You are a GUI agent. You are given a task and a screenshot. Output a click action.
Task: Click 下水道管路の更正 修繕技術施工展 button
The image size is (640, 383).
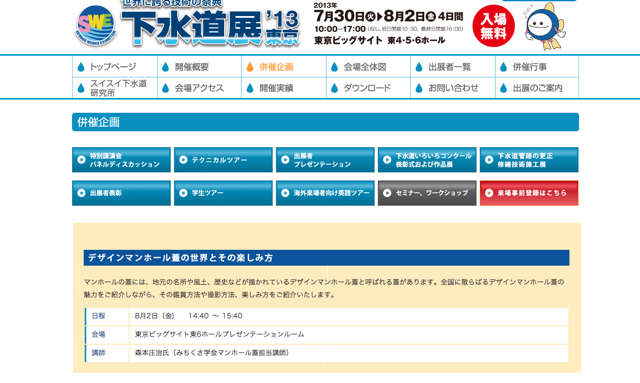(529, 160)
